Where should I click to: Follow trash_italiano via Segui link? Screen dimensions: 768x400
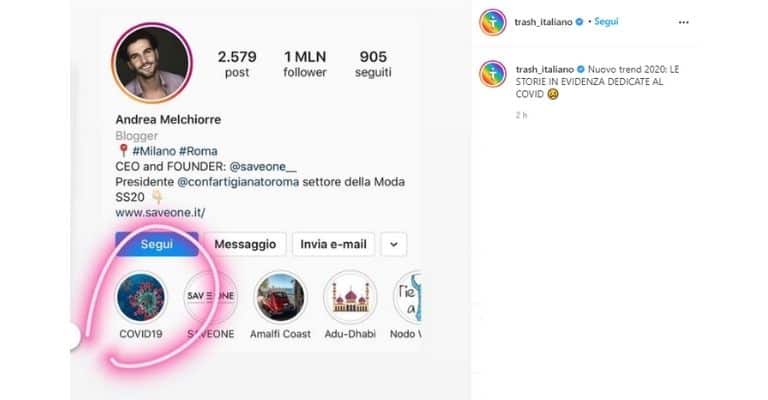pos(606,22)
